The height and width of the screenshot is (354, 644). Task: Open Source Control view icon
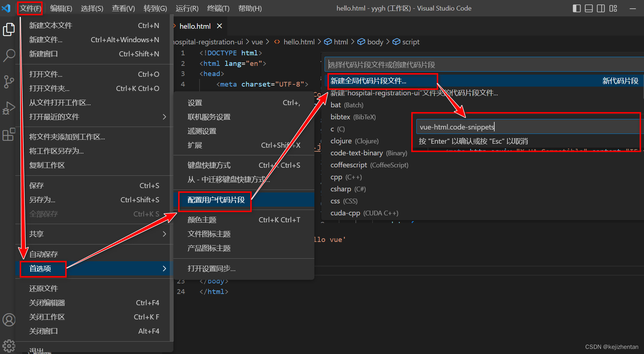9,82
